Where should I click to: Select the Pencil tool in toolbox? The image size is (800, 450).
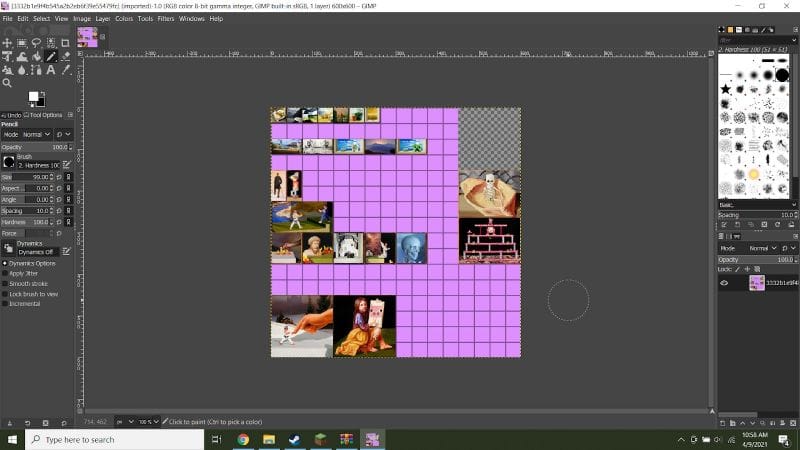(51, 56)
